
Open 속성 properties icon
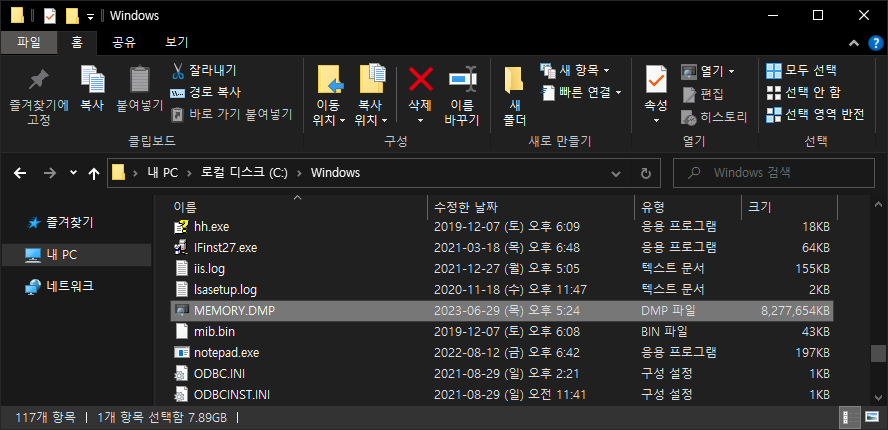(x=656, y=80)
